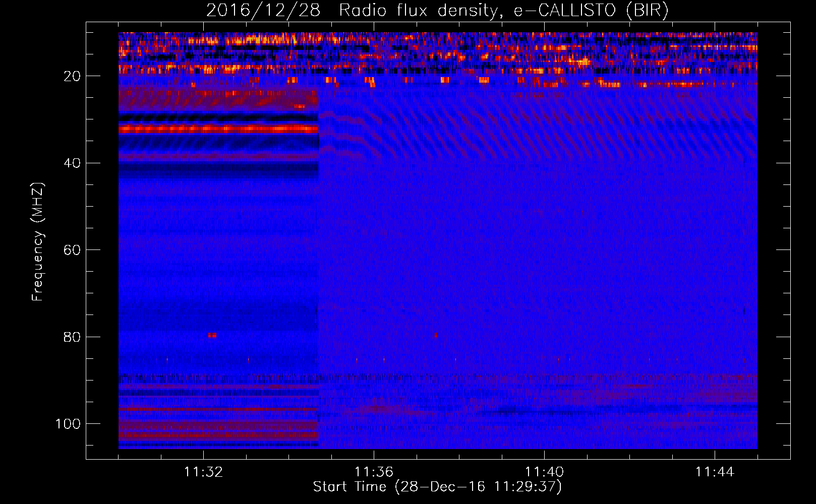Click the '11:40' time tick label
Screen dimensions: 816x504
(544, 472)
